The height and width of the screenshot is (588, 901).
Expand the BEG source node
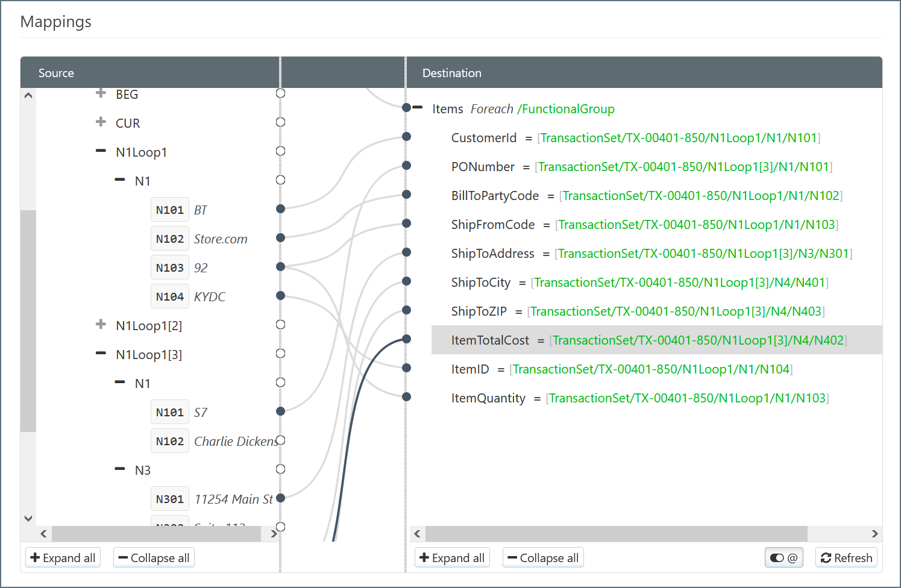click(x=101, y=93)
